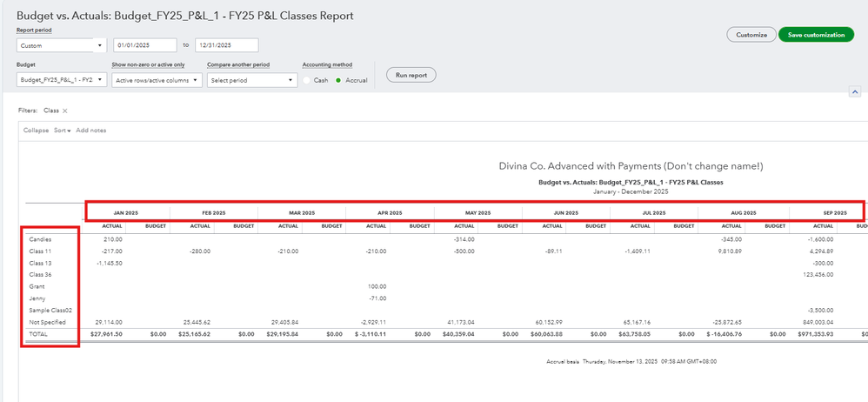Open the Class 11 row label

(x=40, y=251)
